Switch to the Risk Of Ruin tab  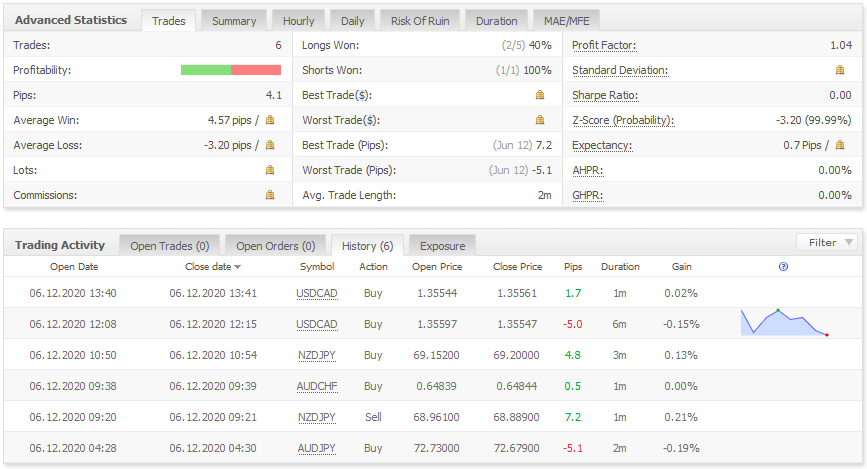(x=420, y=21)
